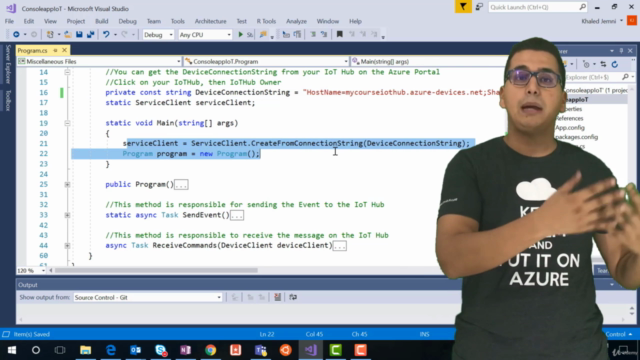The width and height of the screenshot is (640, 360).
Task: Expand the collapsed public Program() constructor
Action: (67, 184)
